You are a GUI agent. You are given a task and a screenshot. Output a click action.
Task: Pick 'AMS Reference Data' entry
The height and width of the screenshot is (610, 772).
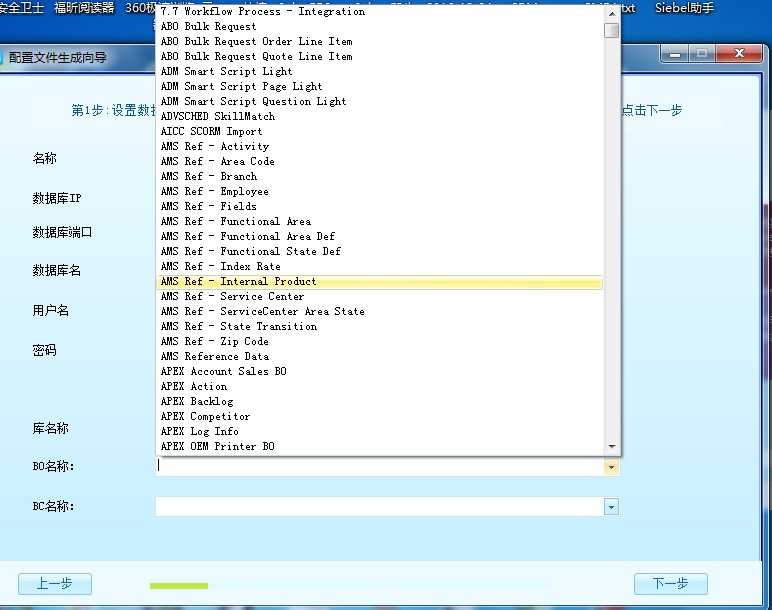click(x=379, y=356)
